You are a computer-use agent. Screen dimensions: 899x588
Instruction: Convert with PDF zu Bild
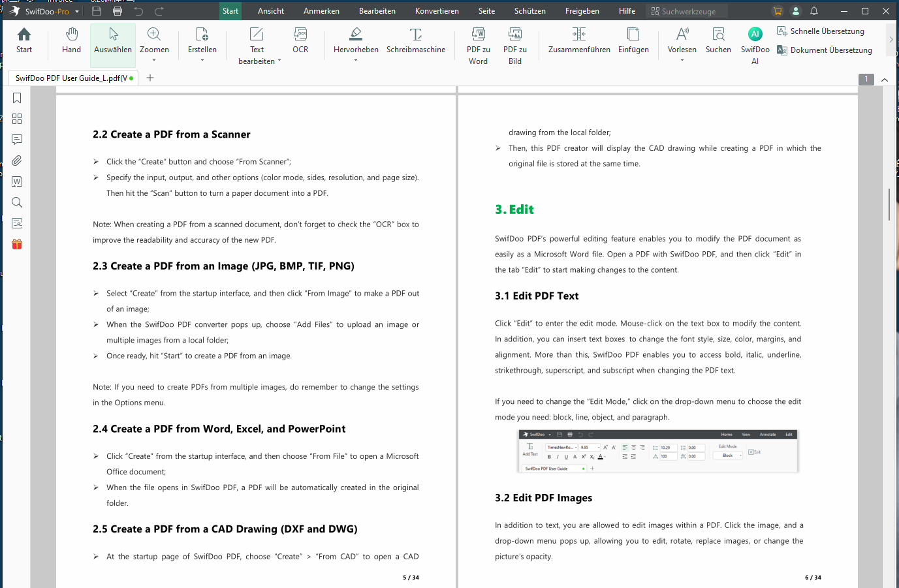(515, 46)
